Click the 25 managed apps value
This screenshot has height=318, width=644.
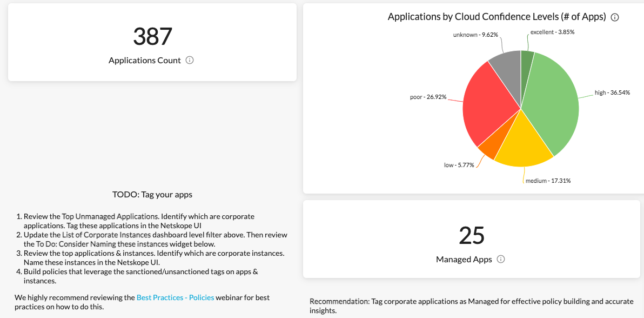coord(472,235)
